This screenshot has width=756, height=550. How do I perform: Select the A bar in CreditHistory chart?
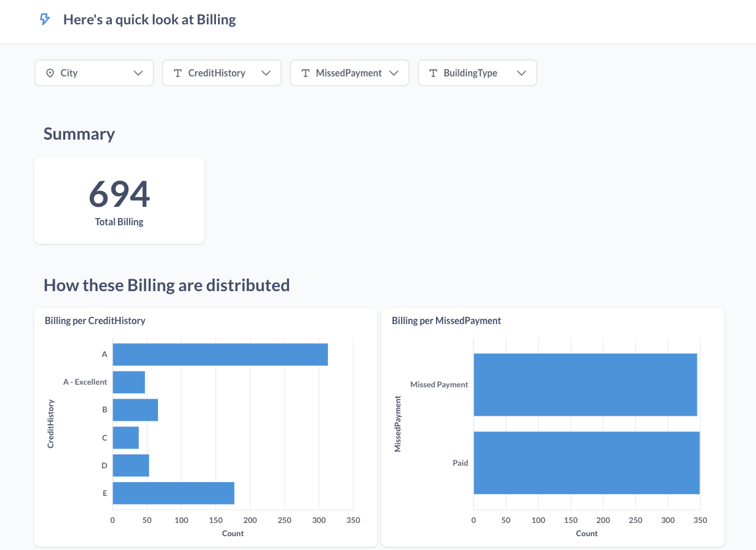pos(220,354)
